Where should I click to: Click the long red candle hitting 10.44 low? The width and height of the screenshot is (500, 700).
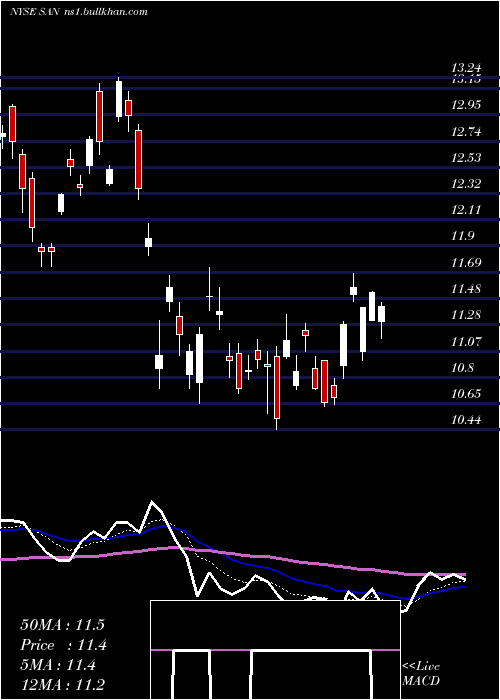277,387
